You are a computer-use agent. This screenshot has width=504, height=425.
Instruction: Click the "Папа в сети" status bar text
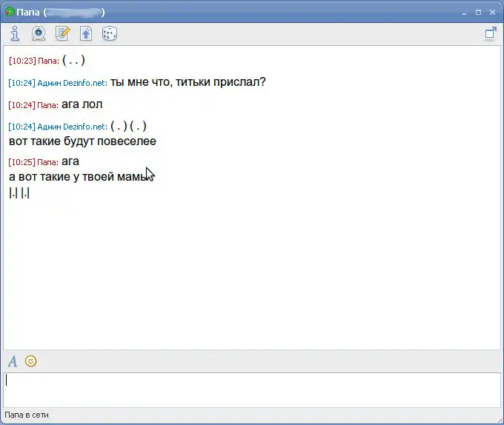coord(27,415)
